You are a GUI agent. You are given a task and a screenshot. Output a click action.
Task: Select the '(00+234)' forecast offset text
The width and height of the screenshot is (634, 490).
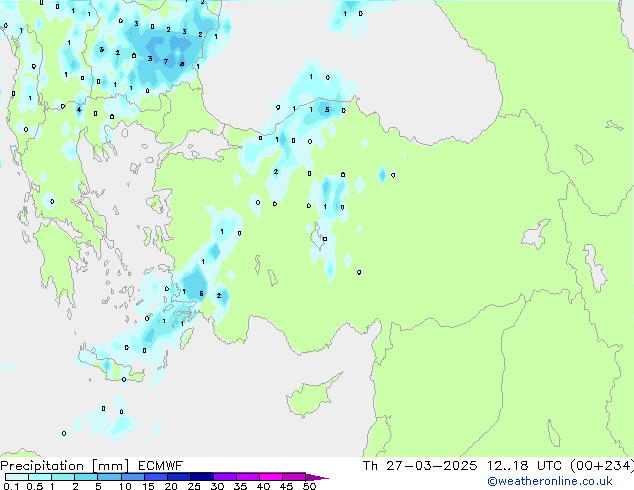[x=602, y=466]
